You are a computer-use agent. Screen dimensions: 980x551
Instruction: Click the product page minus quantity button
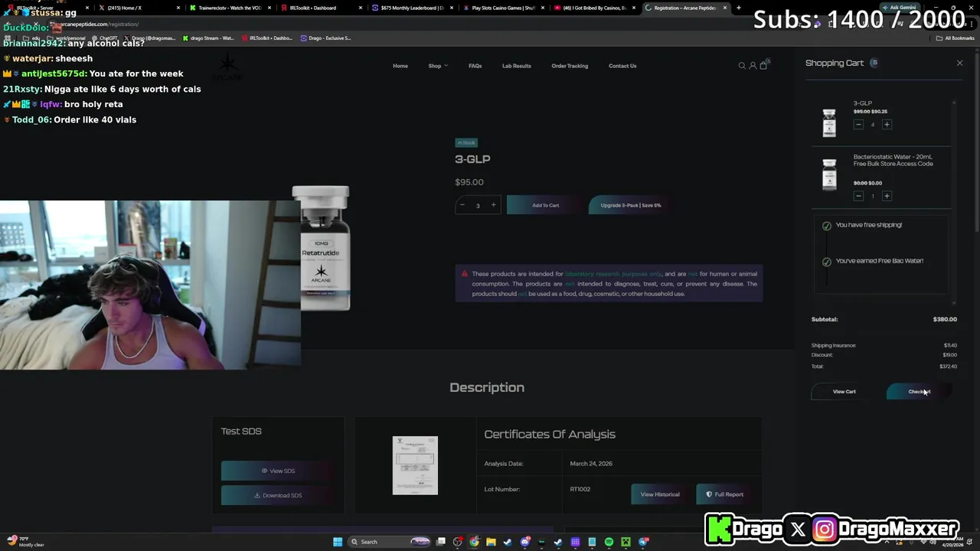point(462,205)
